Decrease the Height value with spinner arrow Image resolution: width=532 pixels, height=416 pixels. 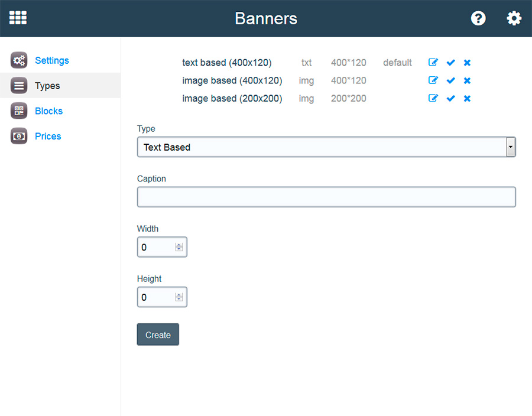tap(179, 300)
